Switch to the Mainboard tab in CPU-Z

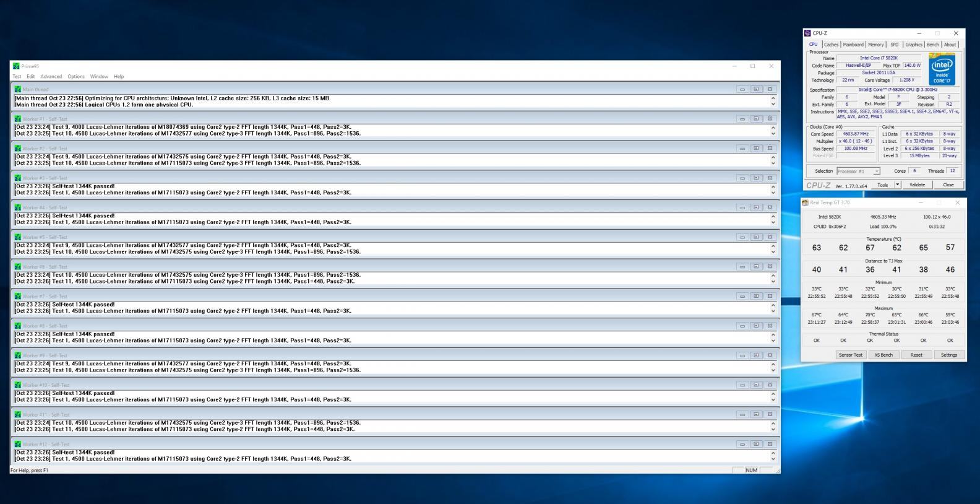[x=853, y=45]
